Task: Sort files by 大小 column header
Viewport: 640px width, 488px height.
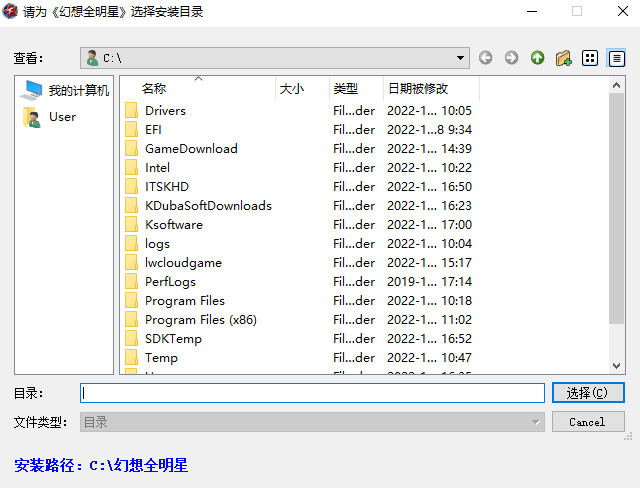Action: click(x=292, y=89)
